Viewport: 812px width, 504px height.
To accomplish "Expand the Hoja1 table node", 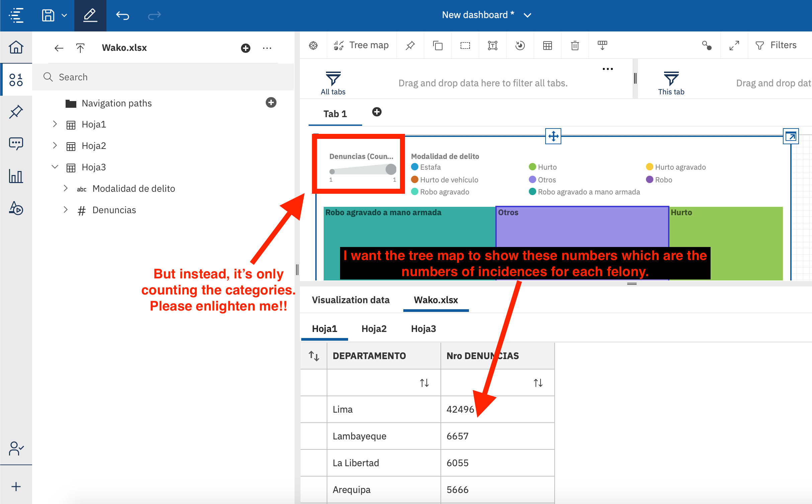I will pyautogui.click(x=55, y=124).
